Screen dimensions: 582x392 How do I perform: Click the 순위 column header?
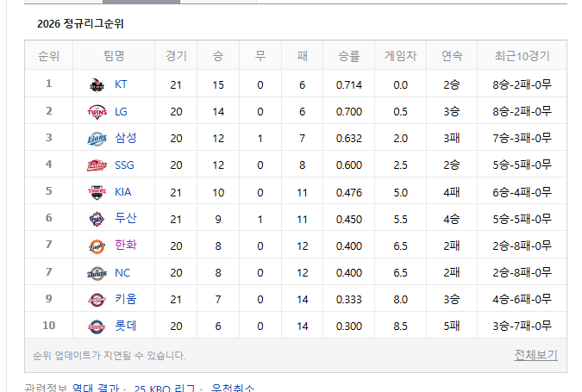click(48, 56)
